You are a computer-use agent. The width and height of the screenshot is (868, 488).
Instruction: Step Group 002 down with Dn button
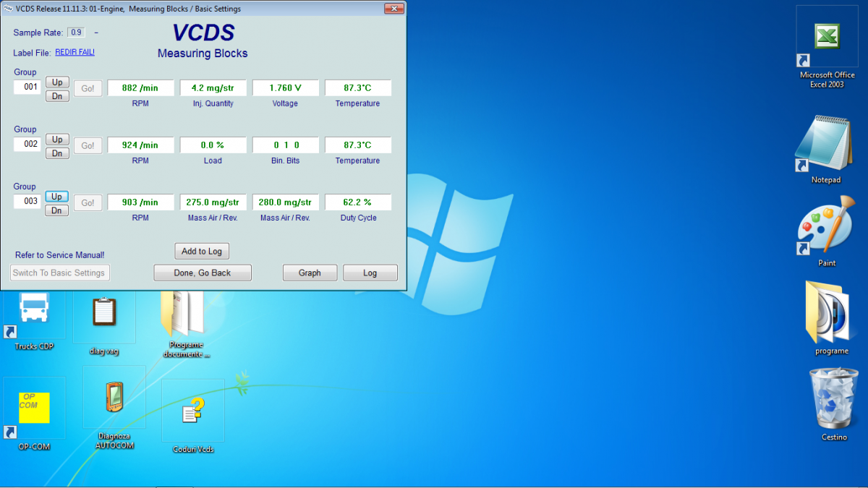pos(57,153)
